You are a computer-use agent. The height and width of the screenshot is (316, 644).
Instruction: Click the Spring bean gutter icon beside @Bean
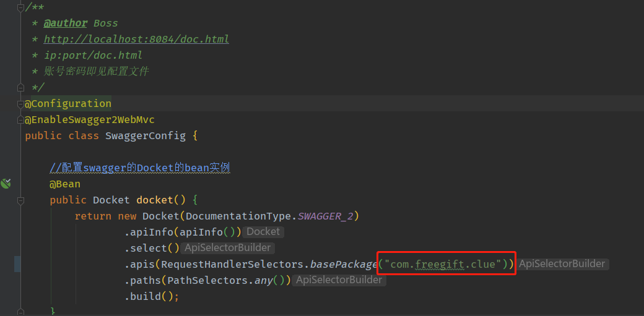point(6,184)
